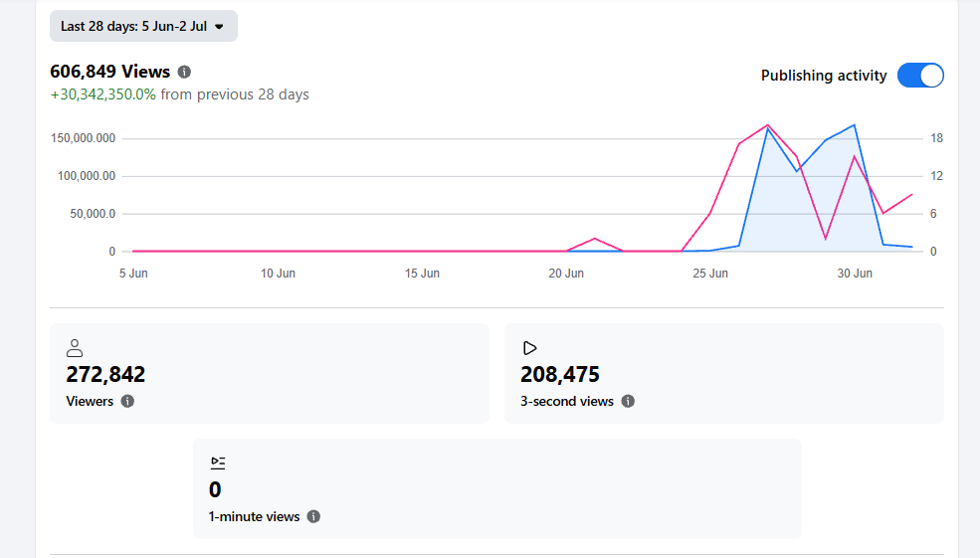Viewport: 980px width, 558px height.
Task: Select the 1-minute views metric card
Action: [x=496, y=488]
